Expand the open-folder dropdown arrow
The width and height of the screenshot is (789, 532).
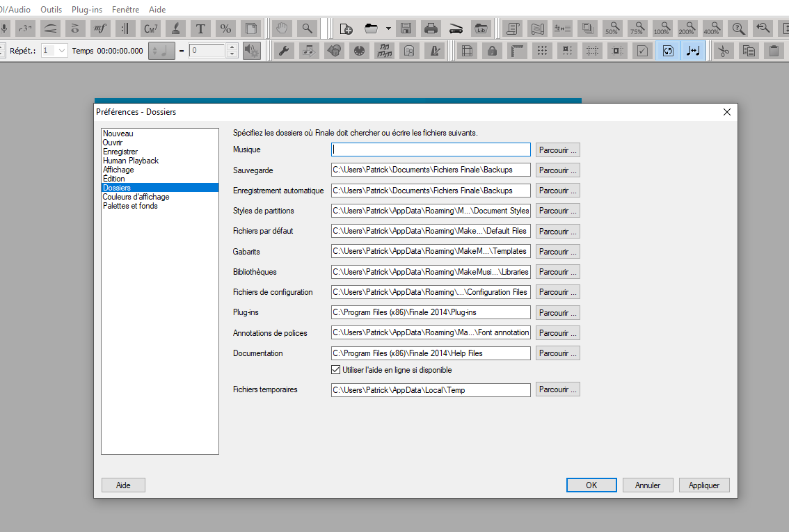click(x=388, y=29)
